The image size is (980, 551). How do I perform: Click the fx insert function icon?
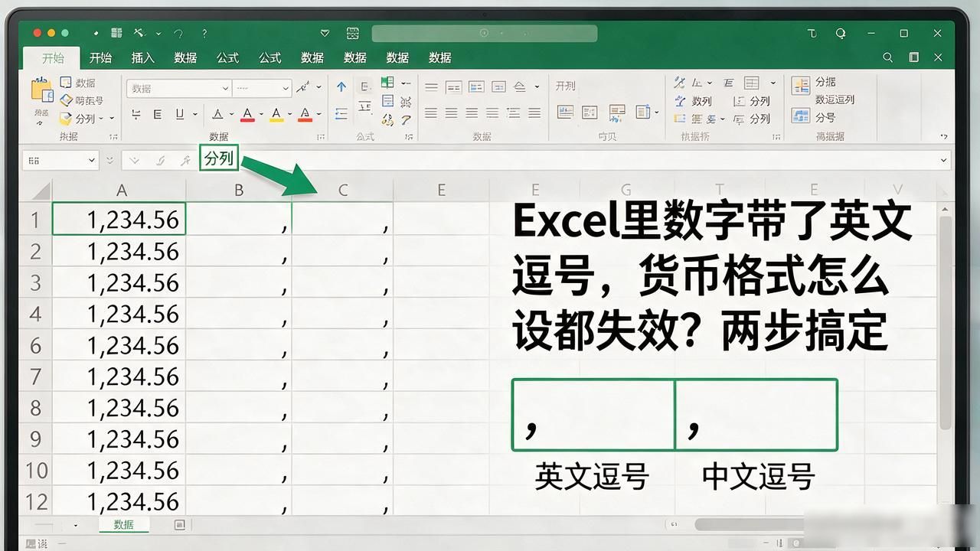[x=185, y=161]
